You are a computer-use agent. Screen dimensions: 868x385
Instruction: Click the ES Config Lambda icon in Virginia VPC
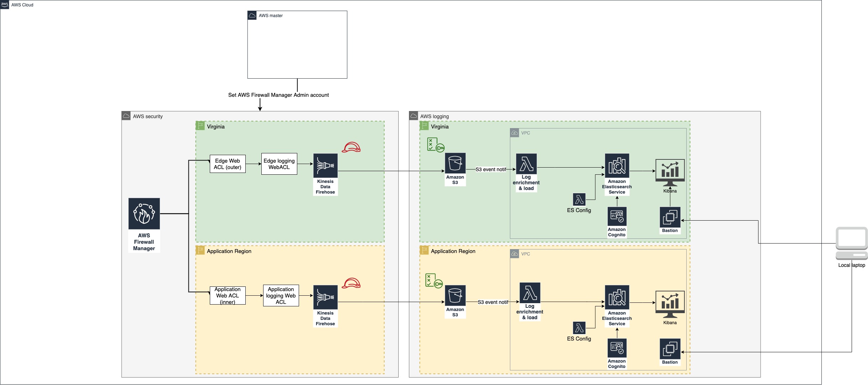(x=579, y=200)
